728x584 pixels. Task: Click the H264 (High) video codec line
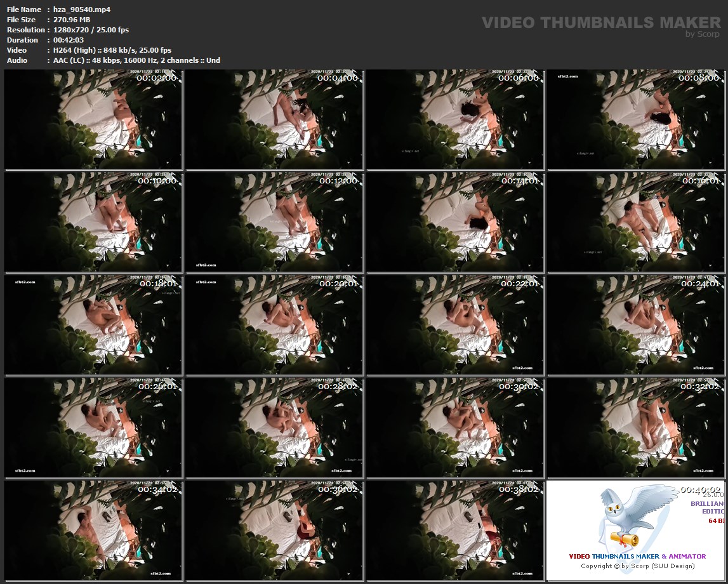click(112, 50)
